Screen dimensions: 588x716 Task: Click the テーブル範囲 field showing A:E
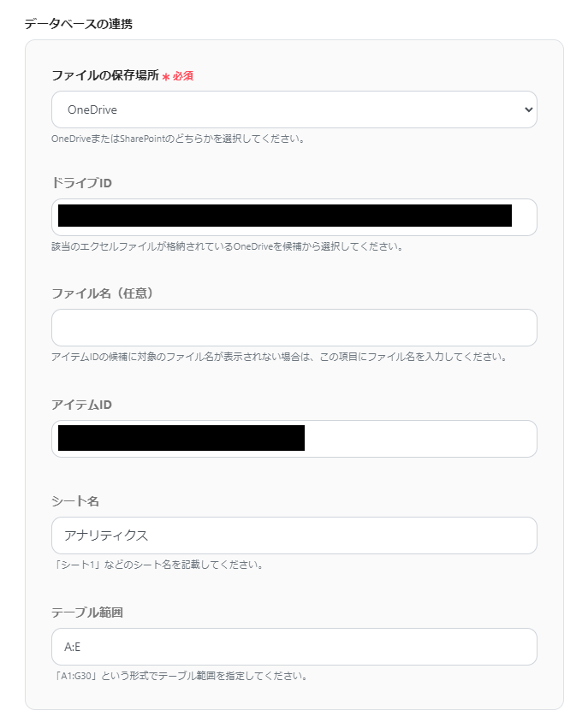294,647
